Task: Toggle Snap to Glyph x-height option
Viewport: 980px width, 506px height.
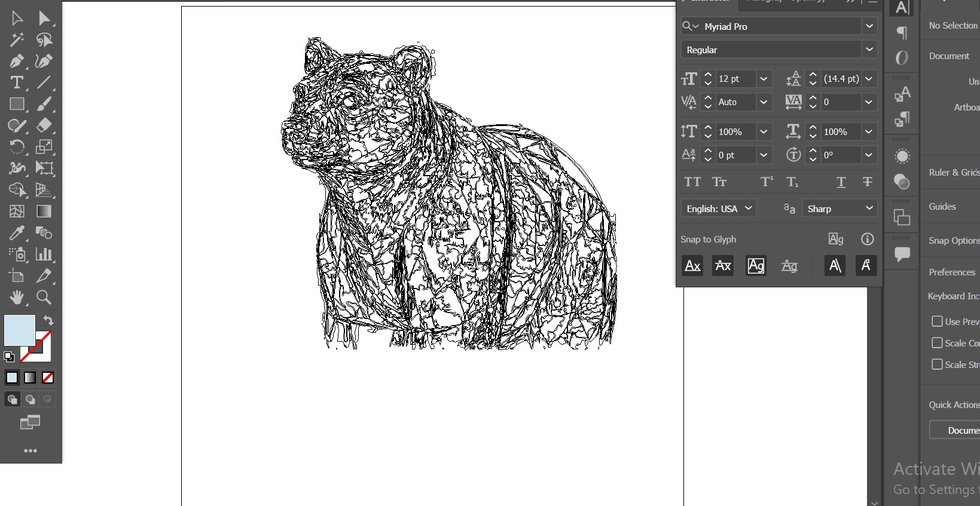Action: point(723,265)
